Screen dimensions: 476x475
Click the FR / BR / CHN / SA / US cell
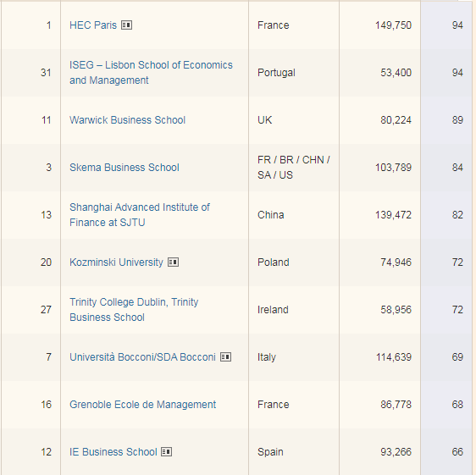point(294,168)
